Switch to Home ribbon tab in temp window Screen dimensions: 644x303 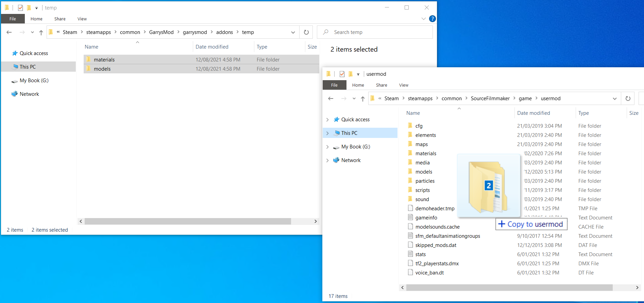(x=36, y=19)
